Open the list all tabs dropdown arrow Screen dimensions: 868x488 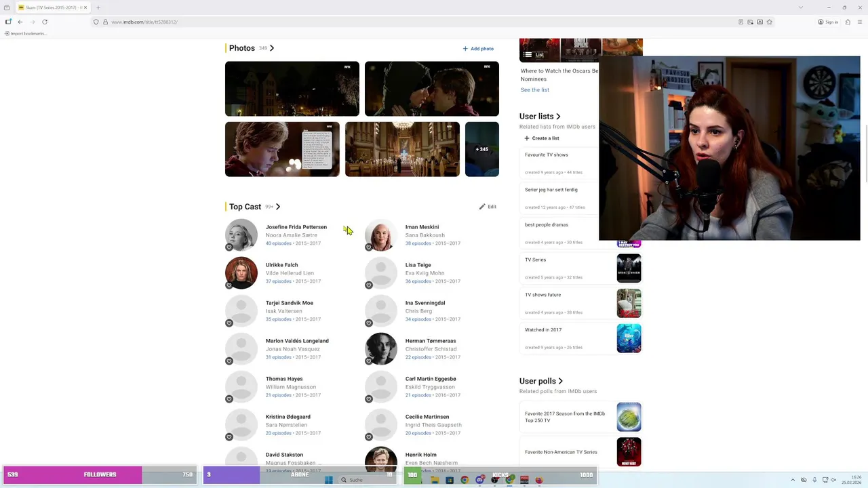(x=801, y=7)
